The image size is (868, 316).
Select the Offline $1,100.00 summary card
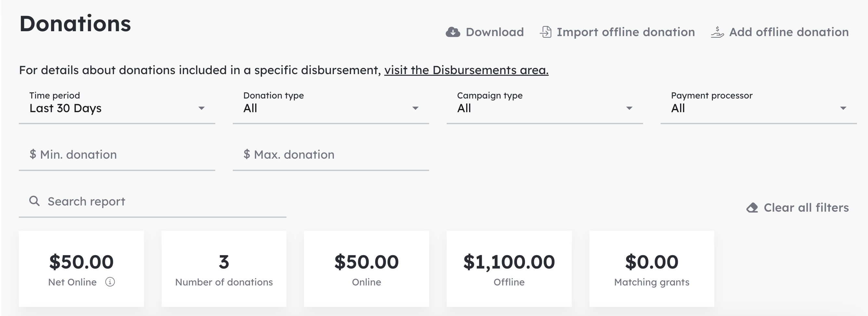tap(509, 269)
